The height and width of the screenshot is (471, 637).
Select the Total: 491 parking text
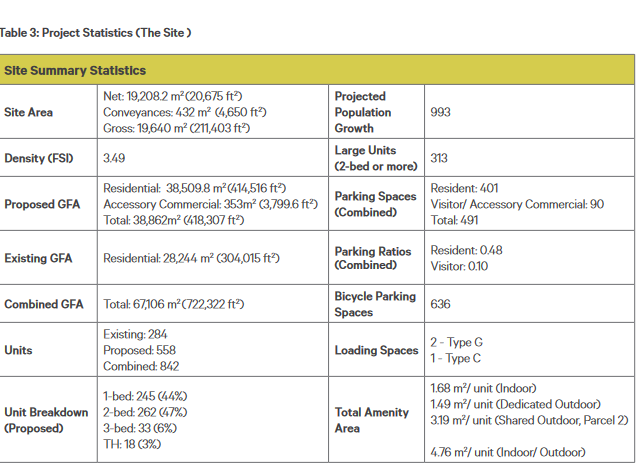click(x=455, y=220)
